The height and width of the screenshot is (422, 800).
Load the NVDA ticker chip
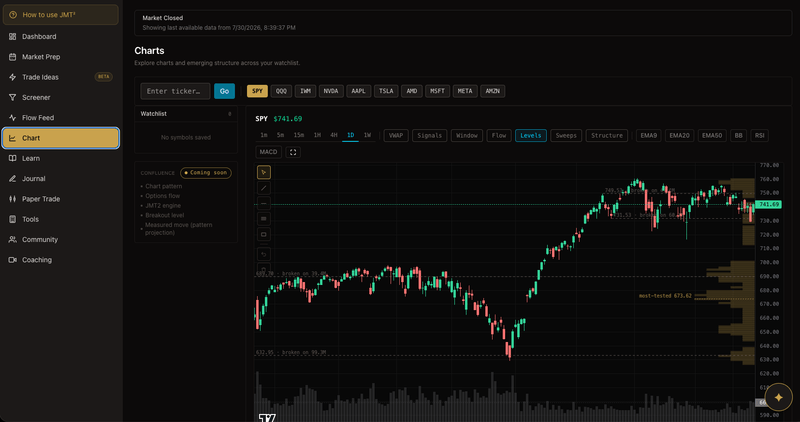(x=331, y=91)
